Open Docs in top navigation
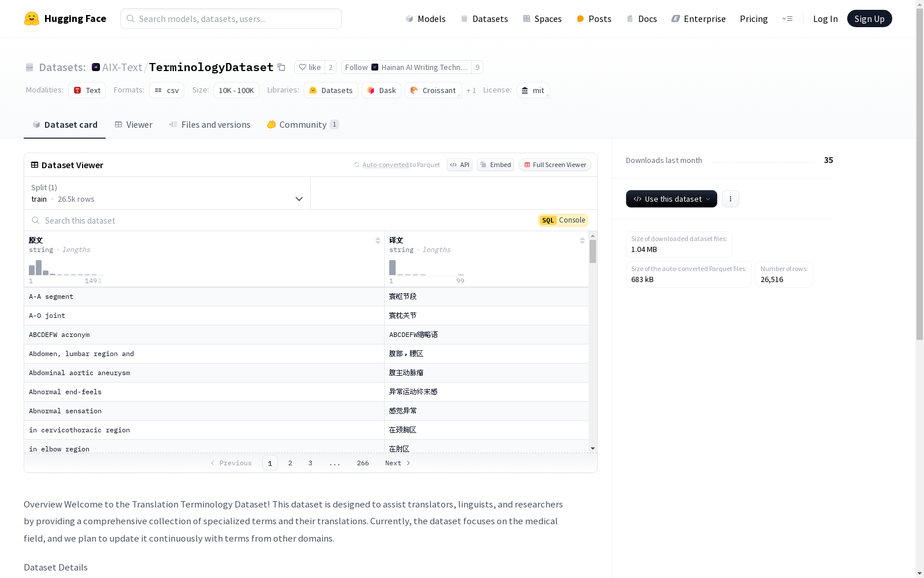Screen dimensions: 924x578 point(642,18)
